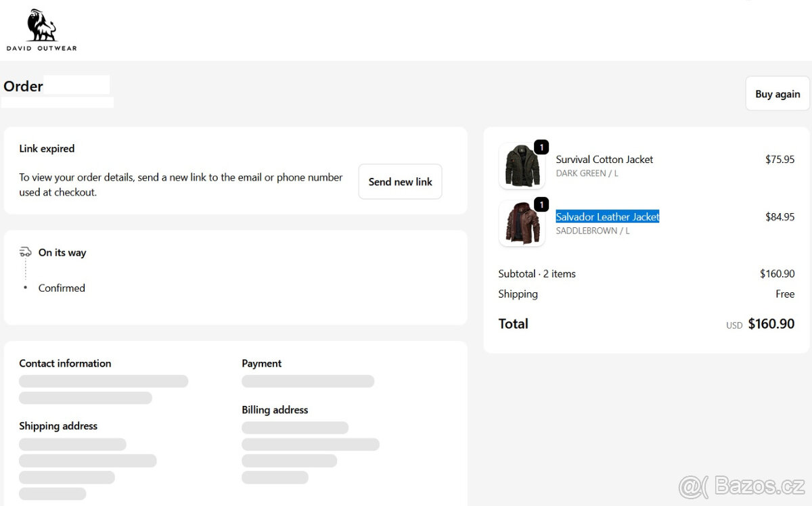Screen dimensions: 812x506
Task: Click the Buy again button
Action: coord(777,94)
